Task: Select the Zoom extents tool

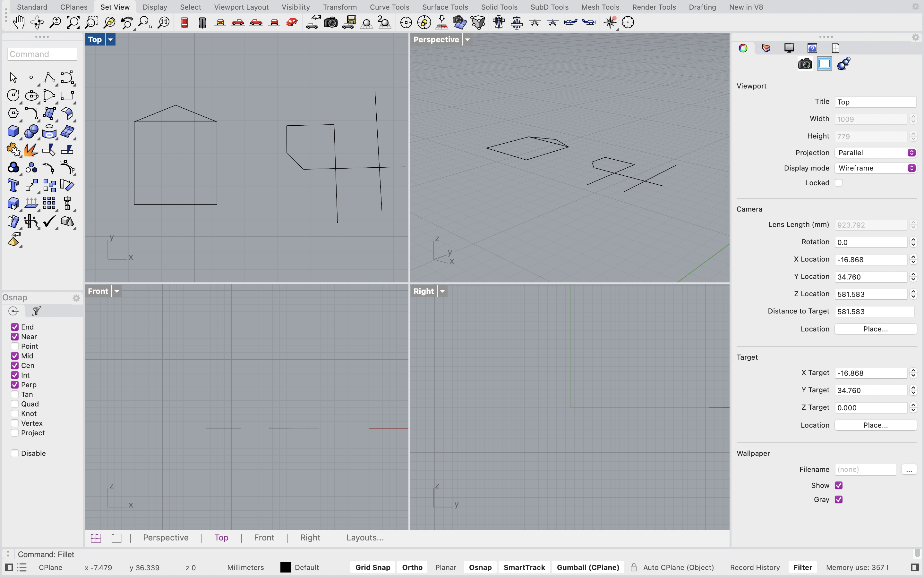Action: [73, 22]
